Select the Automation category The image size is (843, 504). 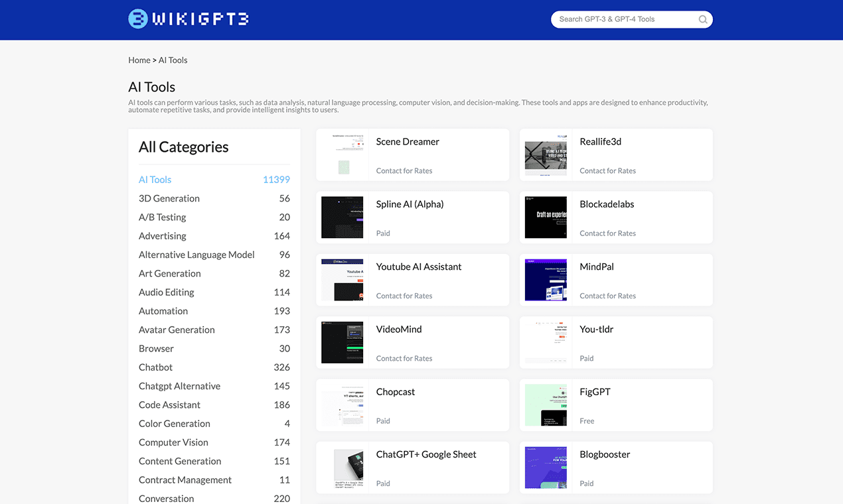coord(163,311)
